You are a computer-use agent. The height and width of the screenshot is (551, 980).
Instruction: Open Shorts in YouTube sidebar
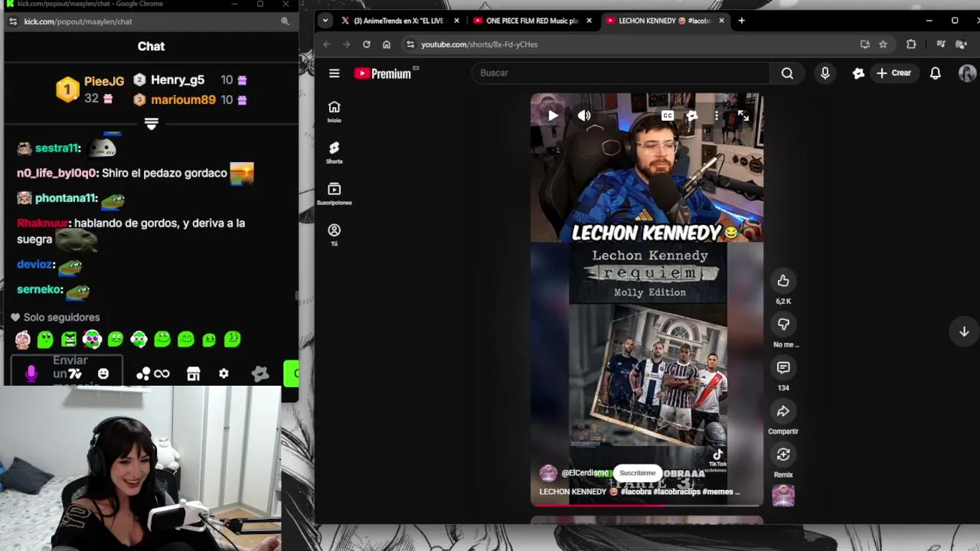coord(334,152)
